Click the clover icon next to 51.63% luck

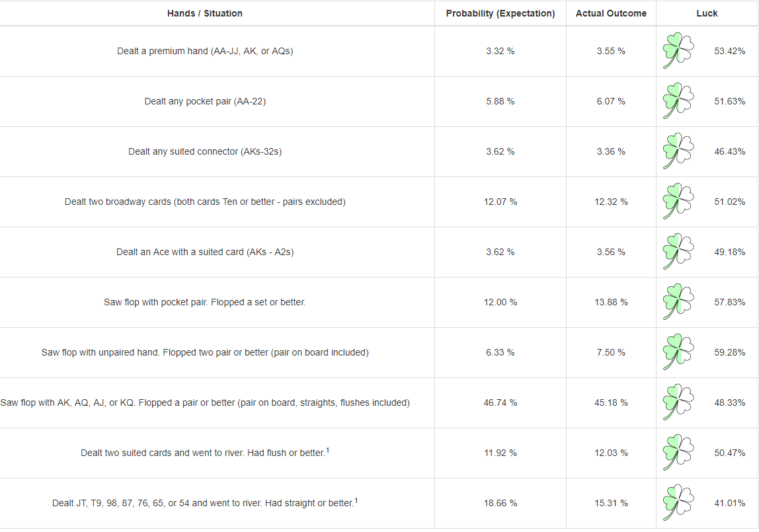point(678,101)
